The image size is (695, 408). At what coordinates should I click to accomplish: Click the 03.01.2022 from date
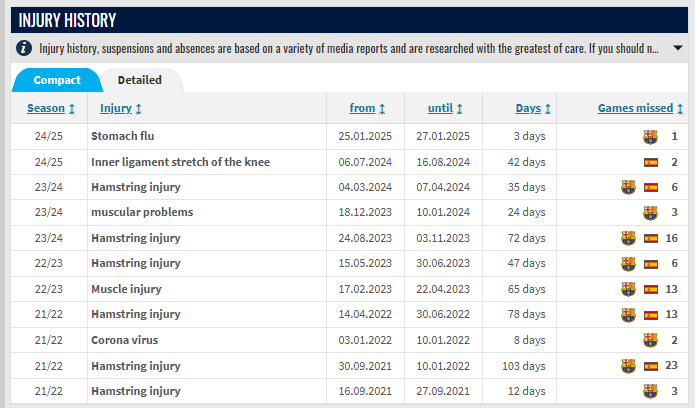(365, 340)
